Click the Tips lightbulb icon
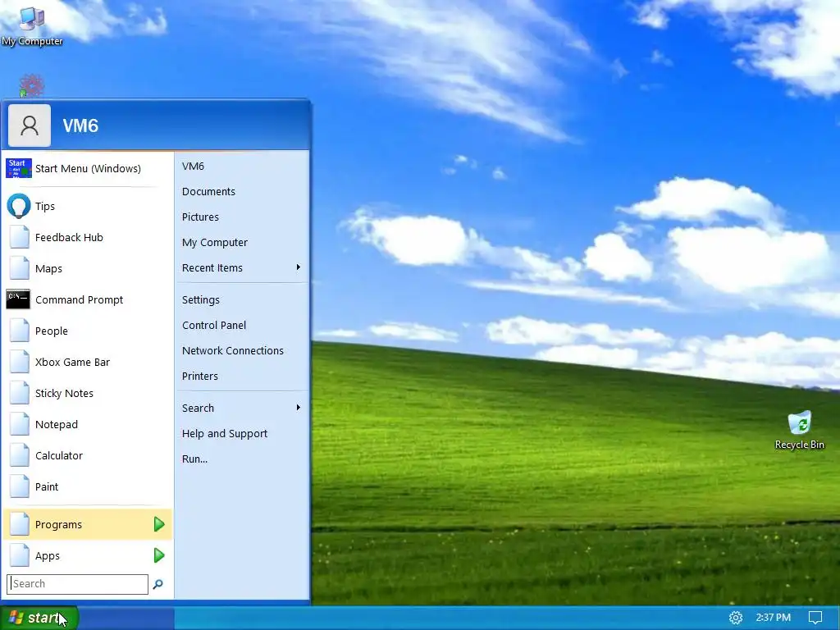Screen dimensions: 840x630 coord(19,206)
